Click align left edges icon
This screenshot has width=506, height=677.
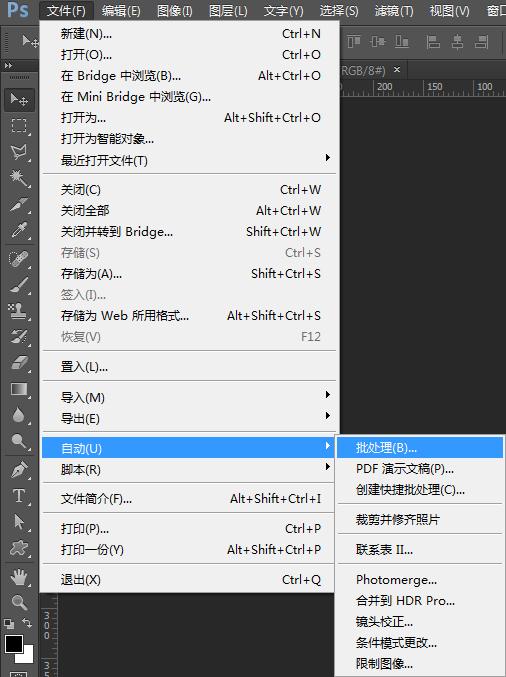433,42
